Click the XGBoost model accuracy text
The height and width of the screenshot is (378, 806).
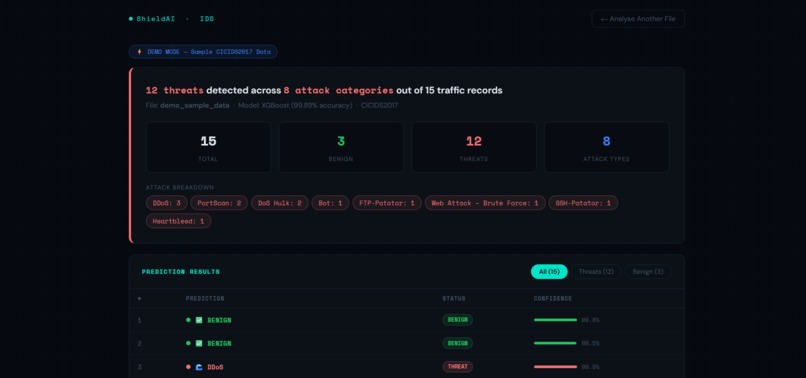(x=295, y=105)
